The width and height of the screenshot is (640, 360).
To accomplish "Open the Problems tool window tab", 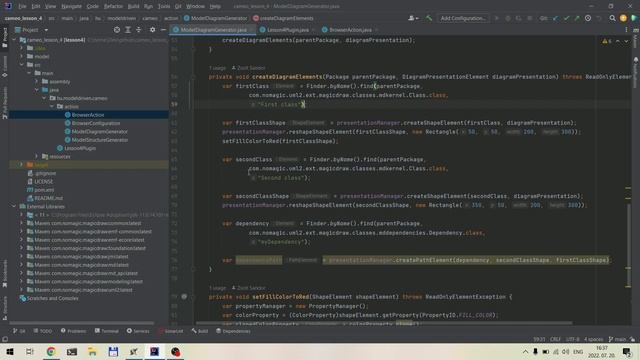I will [x=73, y=331].
